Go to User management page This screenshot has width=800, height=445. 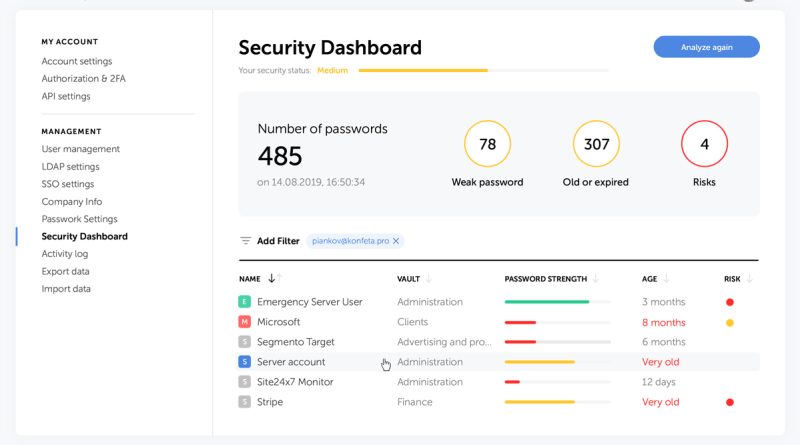coord(81,149)
